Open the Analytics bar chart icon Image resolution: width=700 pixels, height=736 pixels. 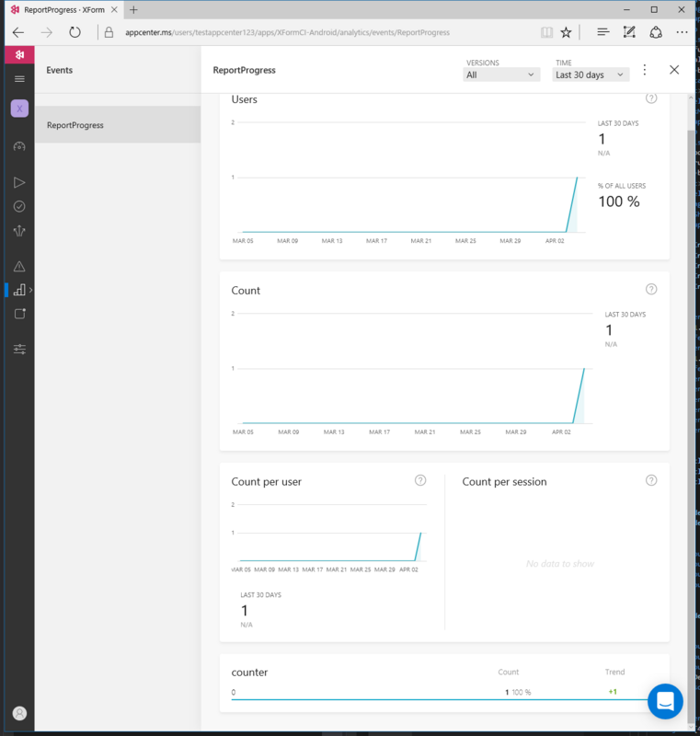(x=19, y=290)
